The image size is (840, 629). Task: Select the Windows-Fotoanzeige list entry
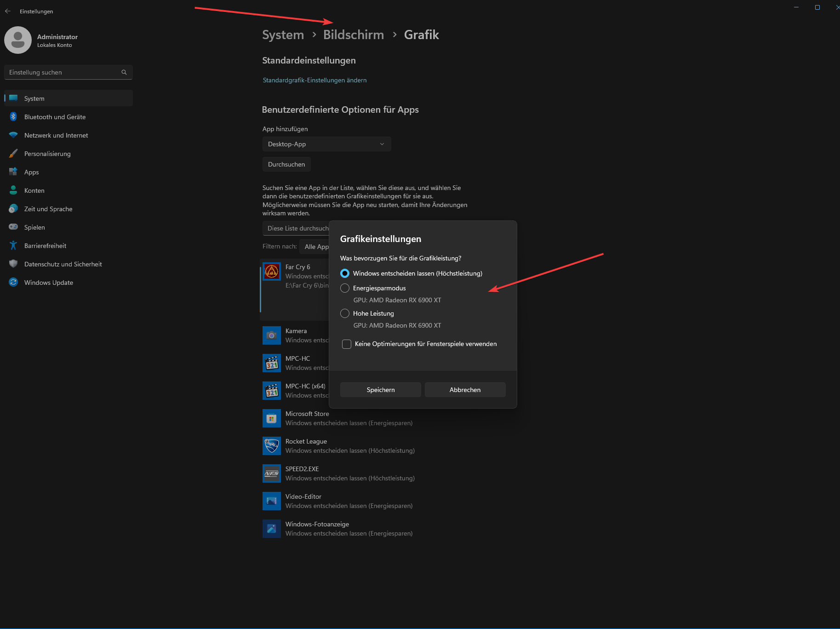(x=366, y=529)
